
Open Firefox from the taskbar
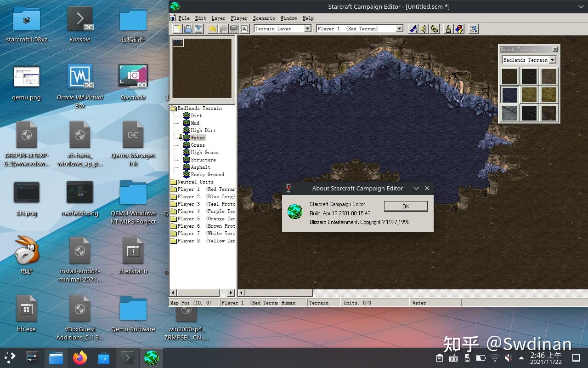pos(80,357)
